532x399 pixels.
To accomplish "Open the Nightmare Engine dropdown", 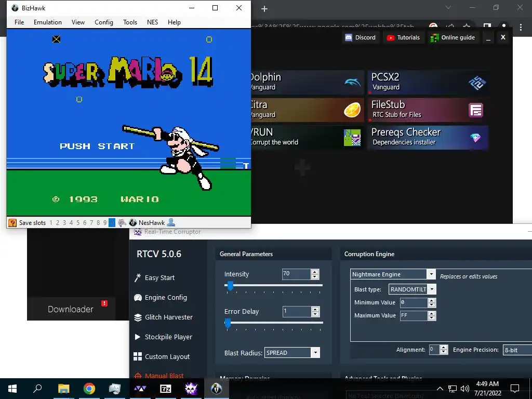I will coord(393,274).
